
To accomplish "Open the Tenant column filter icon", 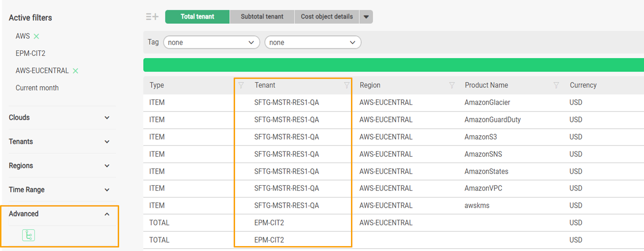I will pyautogui.click(x=347, y=85).
